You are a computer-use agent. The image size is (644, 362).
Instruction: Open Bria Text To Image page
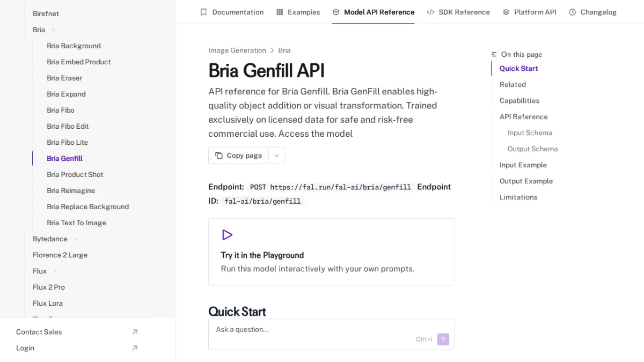(x=76, y=223)
